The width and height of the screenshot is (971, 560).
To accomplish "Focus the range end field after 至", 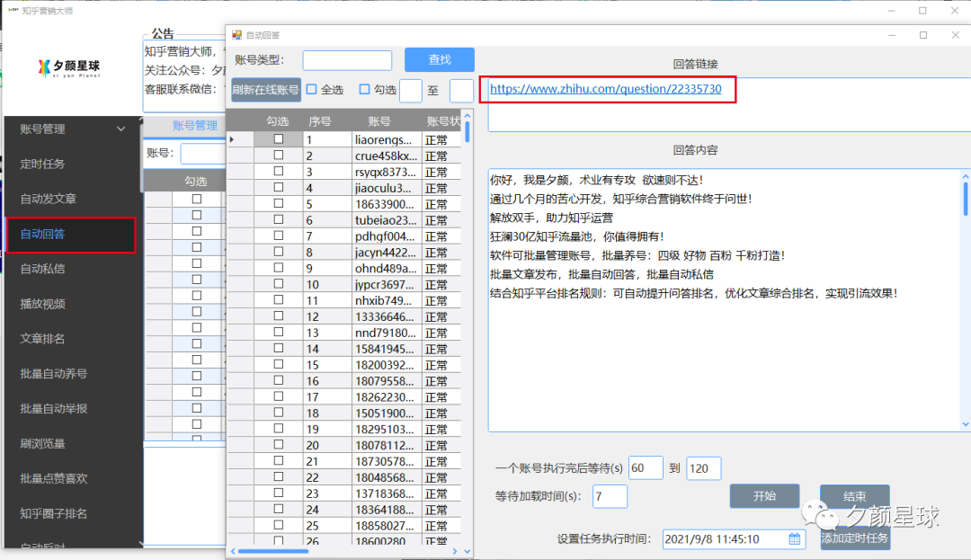I will 461,91.
